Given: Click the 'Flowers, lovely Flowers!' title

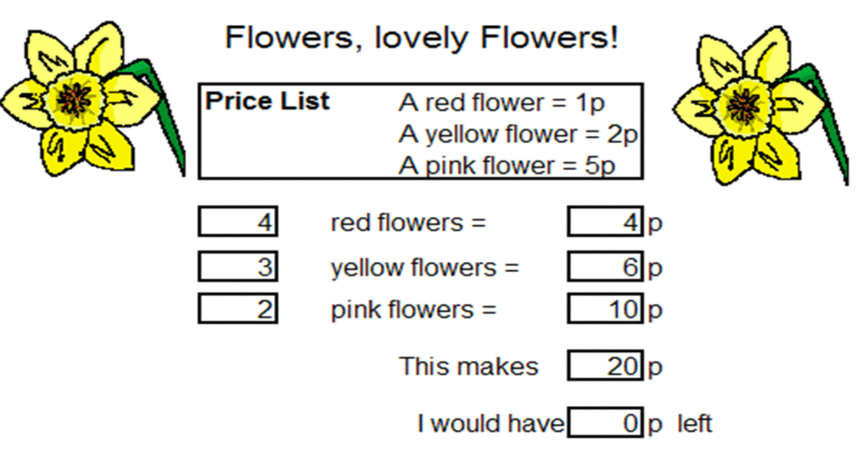Looking at the screenshot, I should [x=422, y=37].
